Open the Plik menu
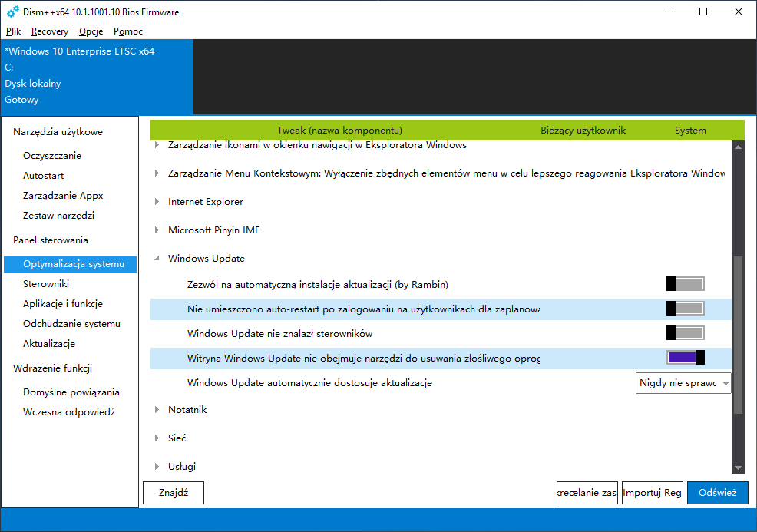This screenshot has width=757, height=532. pos(14,31)
